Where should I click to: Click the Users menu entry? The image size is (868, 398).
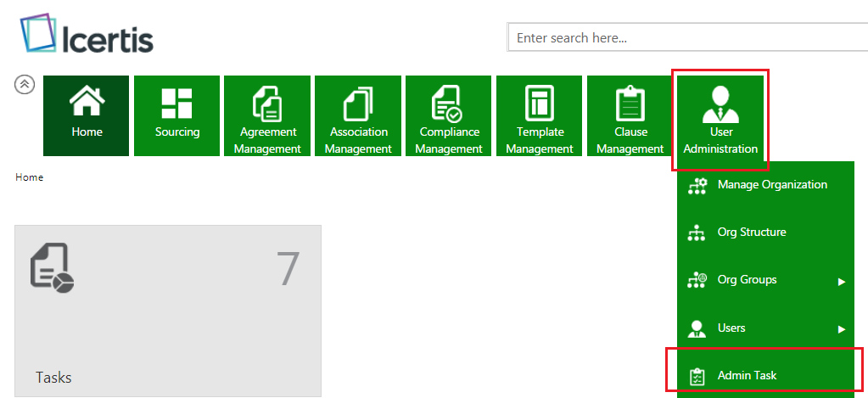(x=731, y=328)
